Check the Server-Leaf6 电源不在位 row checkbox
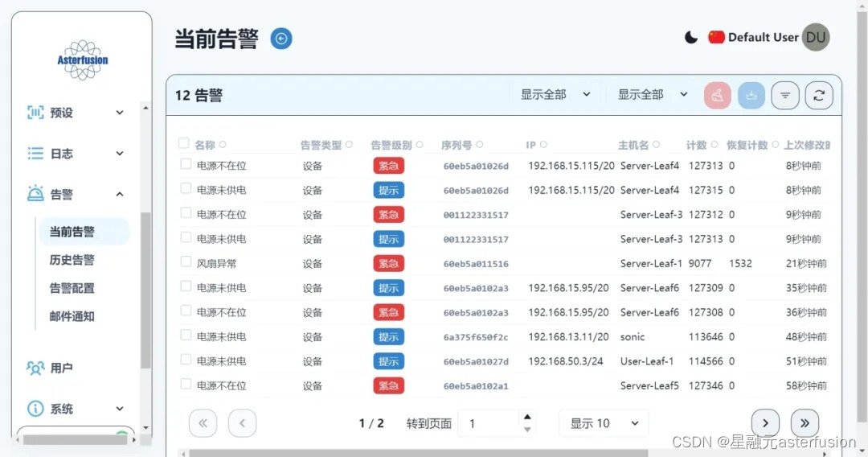The image size is (868, 457). [186, 311]
